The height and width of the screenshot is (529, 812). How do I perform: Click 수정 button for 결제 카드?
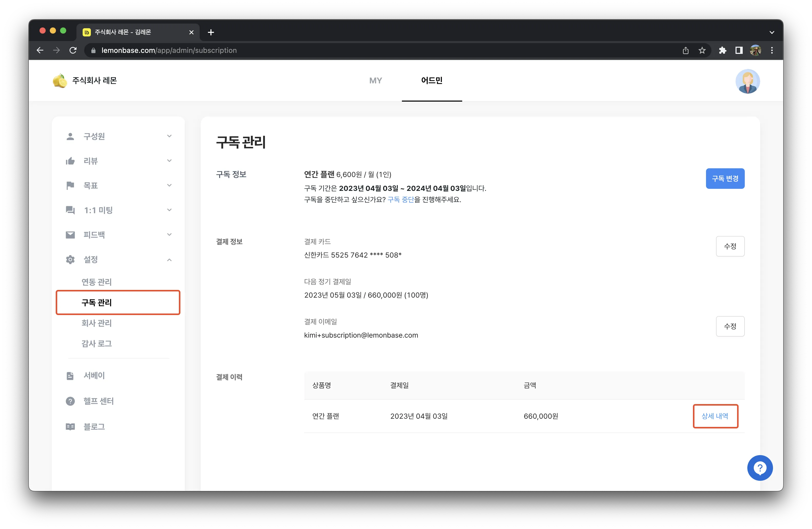click(730, 246)
